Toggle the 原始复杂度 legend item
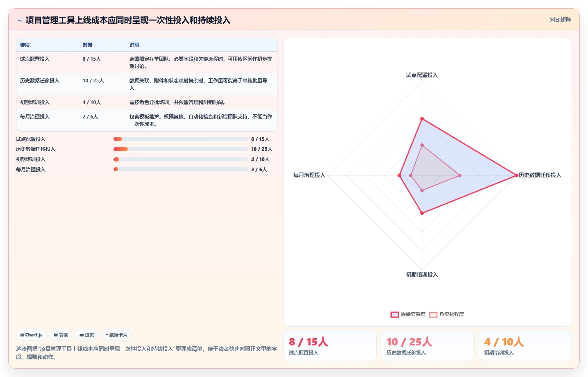Image resolution: width=588 pixels, height=377 pixels. (x=408, y=314)
